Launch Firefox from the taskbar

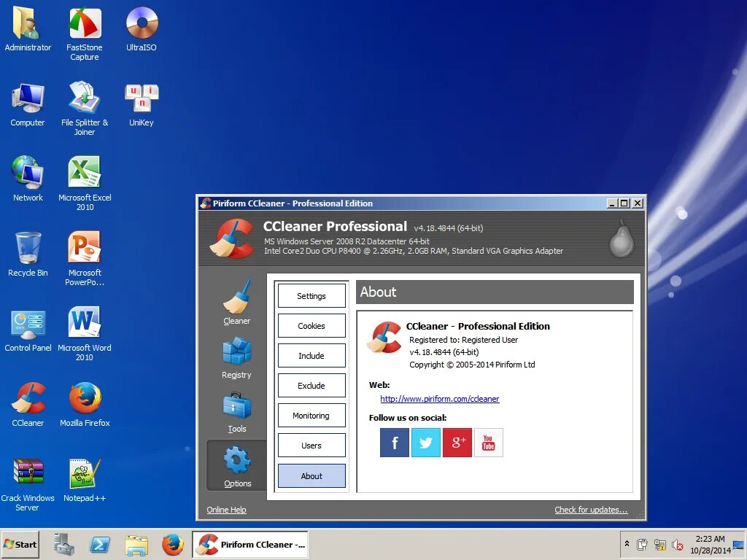coord(172,544)
